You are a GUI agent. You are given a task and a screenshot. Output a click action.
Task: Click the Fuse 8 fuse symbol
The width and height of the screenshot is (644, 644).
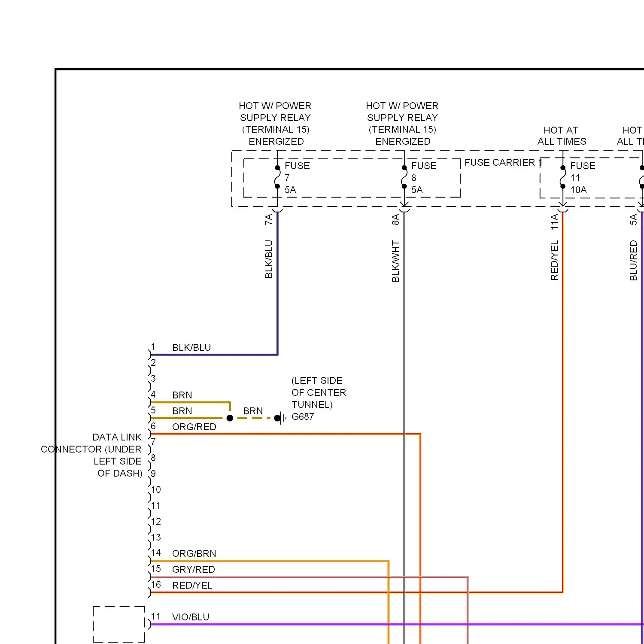(404, 177)
